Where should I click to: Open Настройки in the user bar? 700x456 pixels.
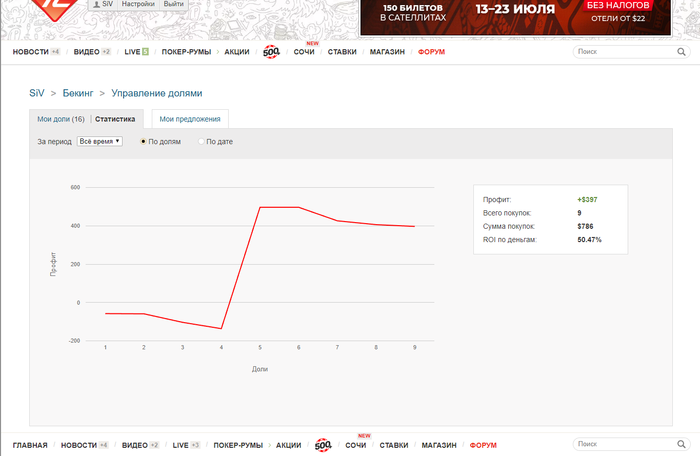138,4
